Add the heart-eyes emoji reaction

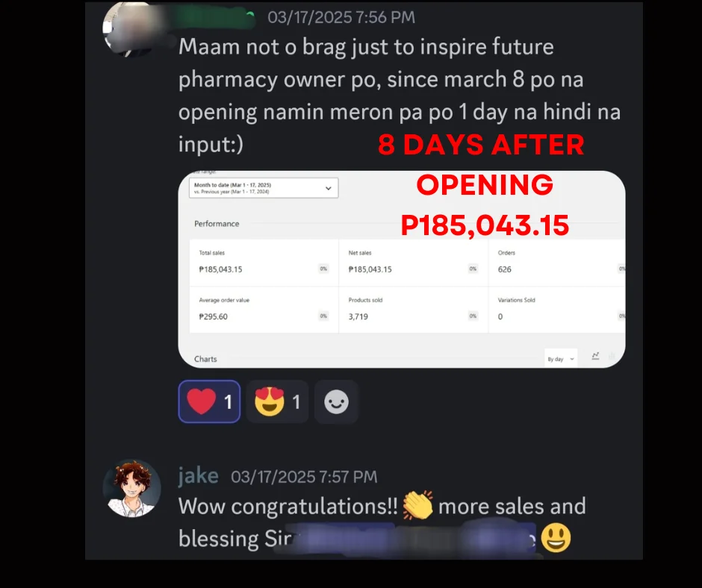[x=277, y=401]
